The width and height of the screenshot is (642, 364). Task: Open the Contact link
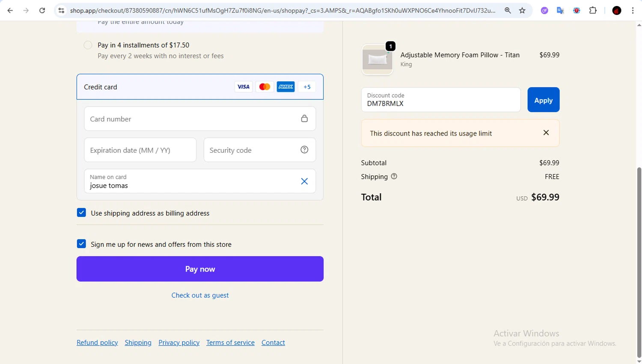[273, 343]
